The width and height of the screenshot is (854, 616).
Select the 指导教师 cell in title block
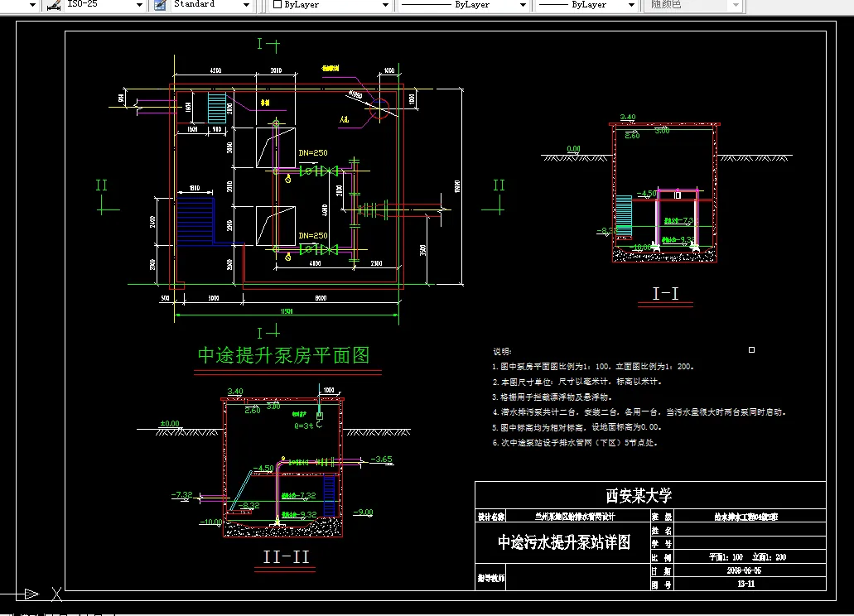(490, 578)
